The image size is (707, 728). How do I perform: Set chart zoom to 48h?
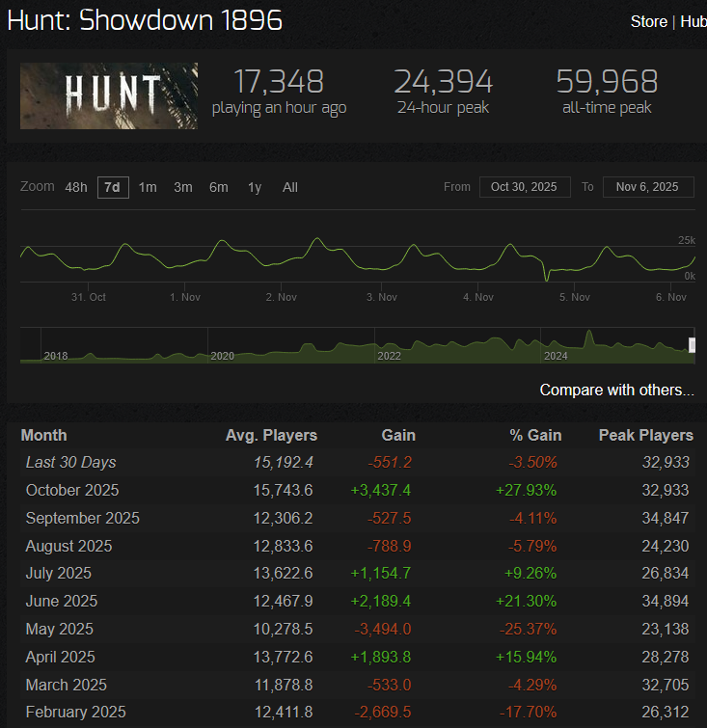(76, 188)
